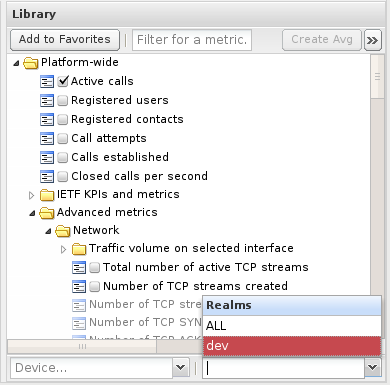Click the Network folder icon
This screenshot has height=385, width=390.
63,231
